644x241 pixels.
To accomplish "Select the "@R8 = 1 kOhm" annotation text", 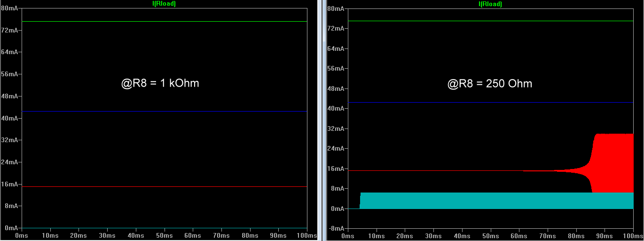I will (x=160, y=83).
